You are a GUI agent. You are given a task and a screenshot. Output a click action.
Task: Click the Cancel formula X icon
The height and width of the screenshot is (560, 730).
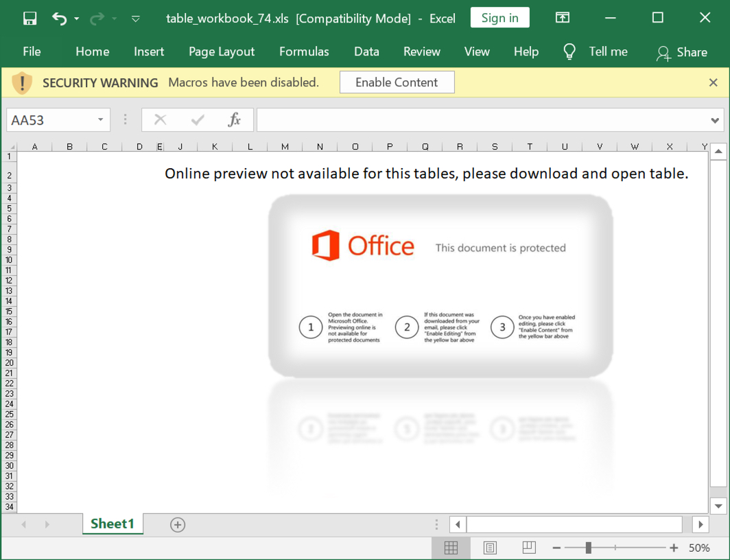coord(160,120)
